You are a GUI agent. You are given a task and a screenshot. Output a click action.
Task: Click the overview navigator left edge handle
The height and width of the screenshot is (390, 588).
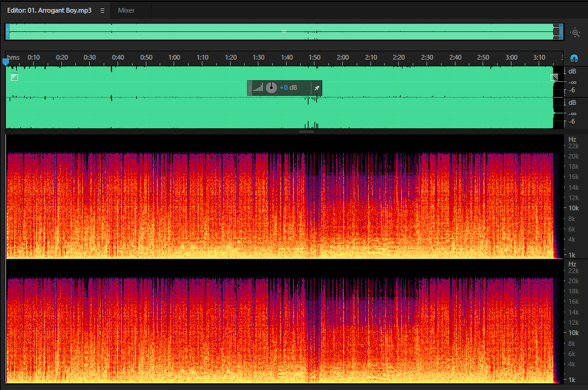point(7,32)
